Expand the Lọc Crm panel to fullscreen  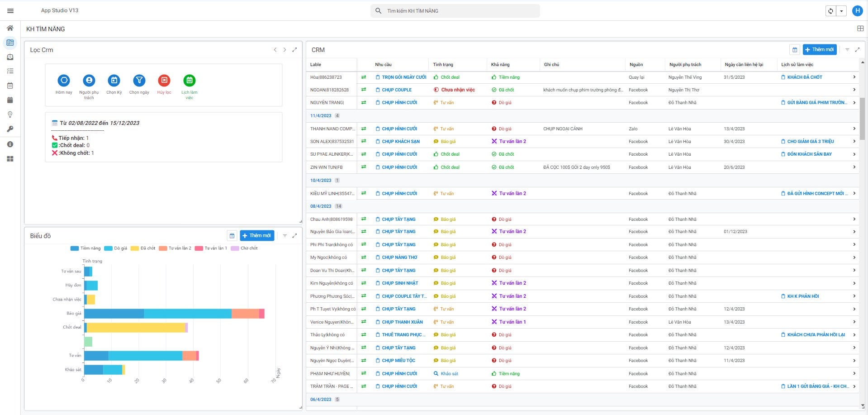[x=294, y=50]
